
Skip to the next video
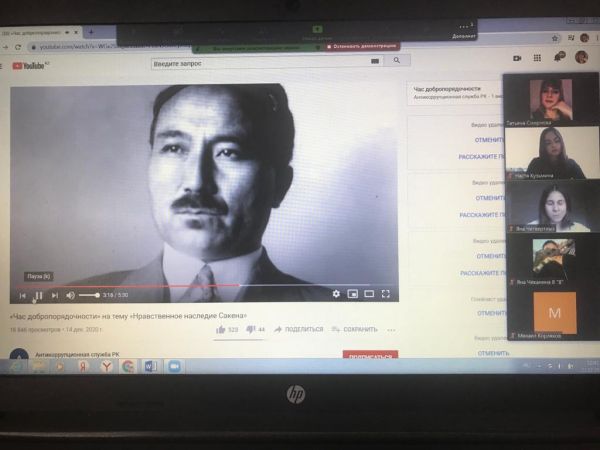point(54,296)
